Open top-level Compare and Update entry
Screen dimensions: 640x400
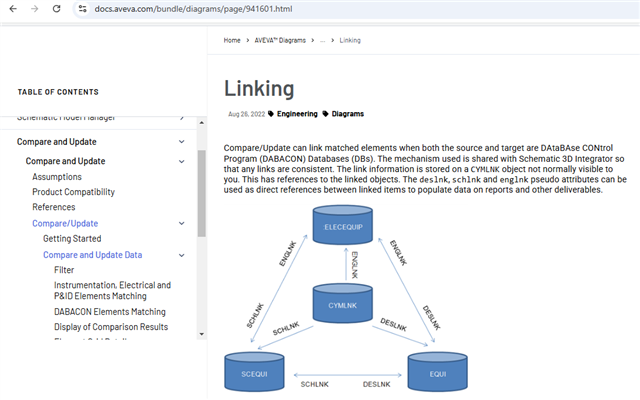[x=57, y=142]
